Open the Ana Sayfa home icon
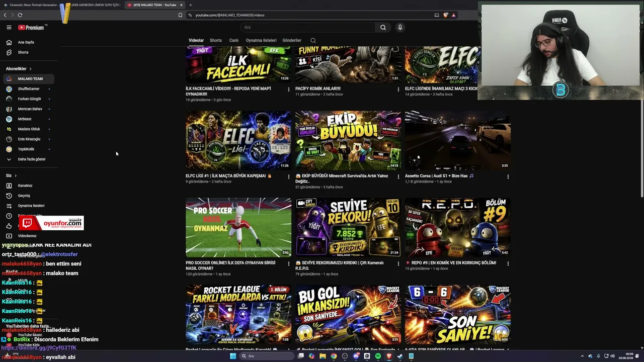644x362 pixels. pyautogui.click(x=9, y=42)
